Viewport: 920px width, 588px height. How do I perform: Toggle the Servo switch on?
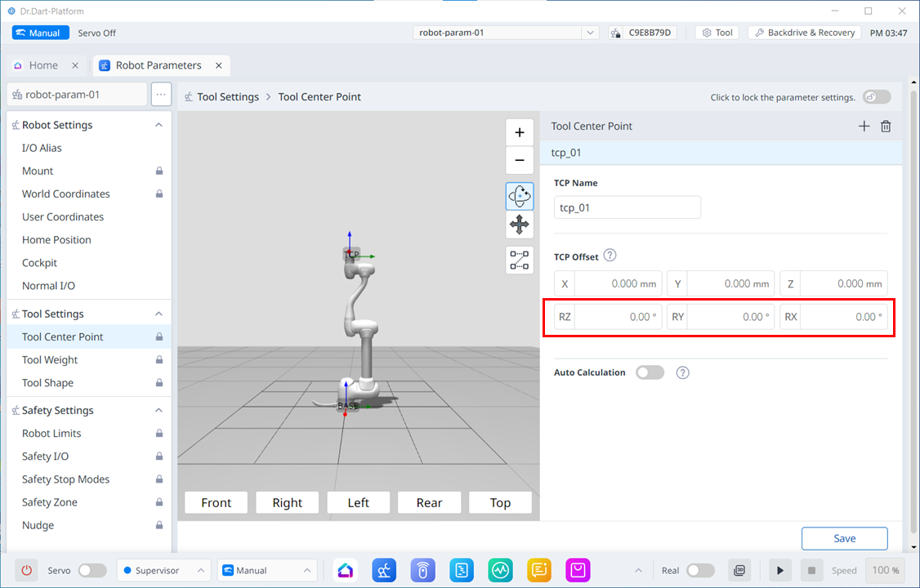pos(92,570)
